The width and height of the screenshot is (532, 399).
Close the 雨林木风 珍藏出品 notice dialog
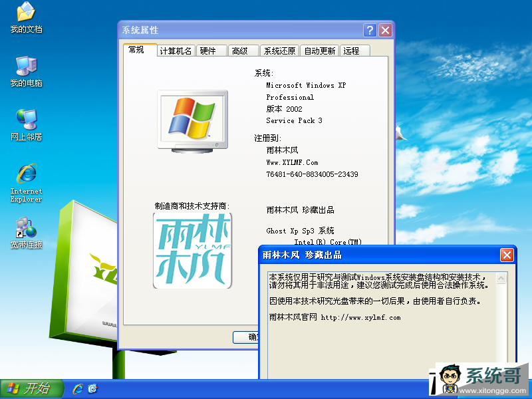507,255
